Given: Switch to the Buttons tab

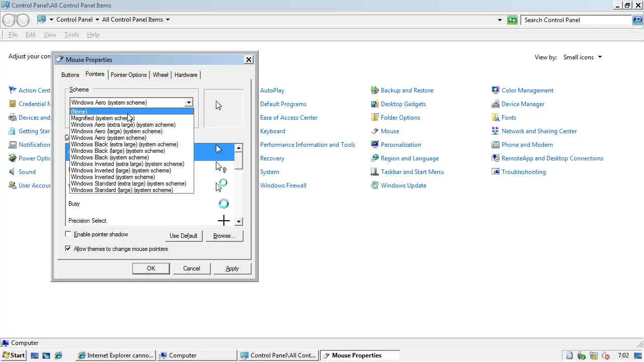Looking at the screenshot, I should [70, 75].
